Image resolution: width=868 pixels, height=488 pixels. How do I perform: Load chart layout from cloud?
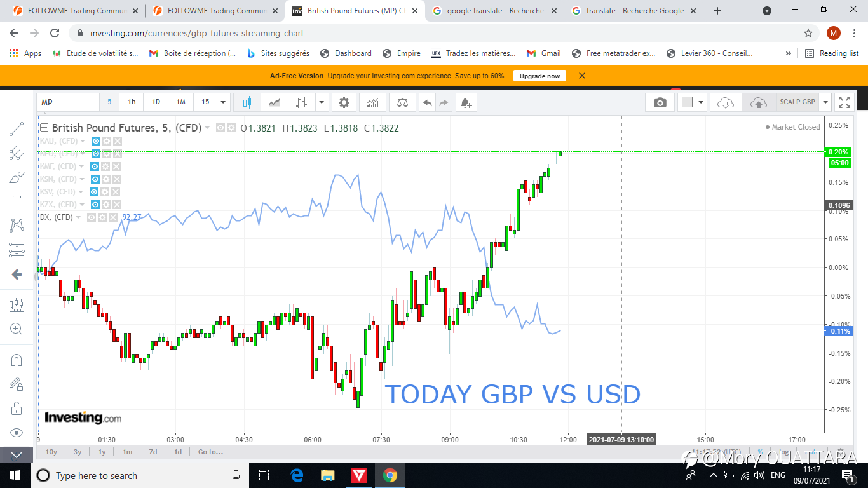(x=726, y=102)
